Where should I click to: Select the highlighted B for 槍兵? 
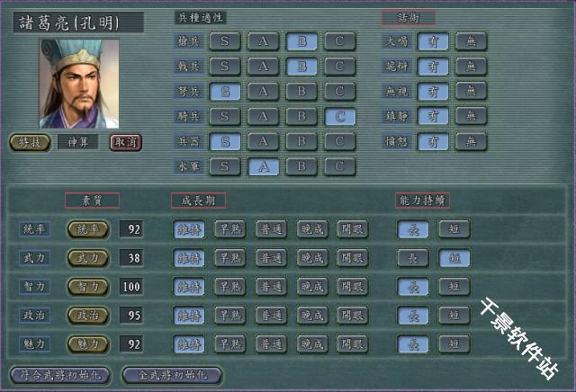point(301,41)
